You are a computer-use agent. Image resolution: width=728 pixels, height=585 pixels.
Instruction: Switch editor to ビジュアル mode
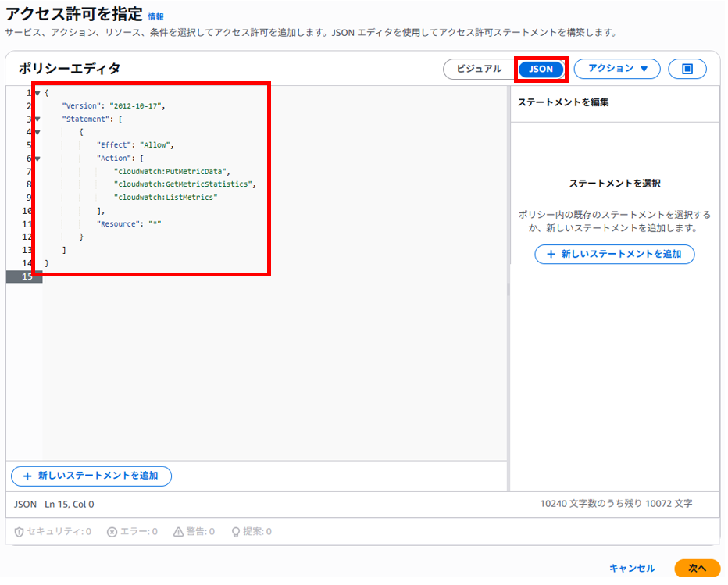click(479, 69)
